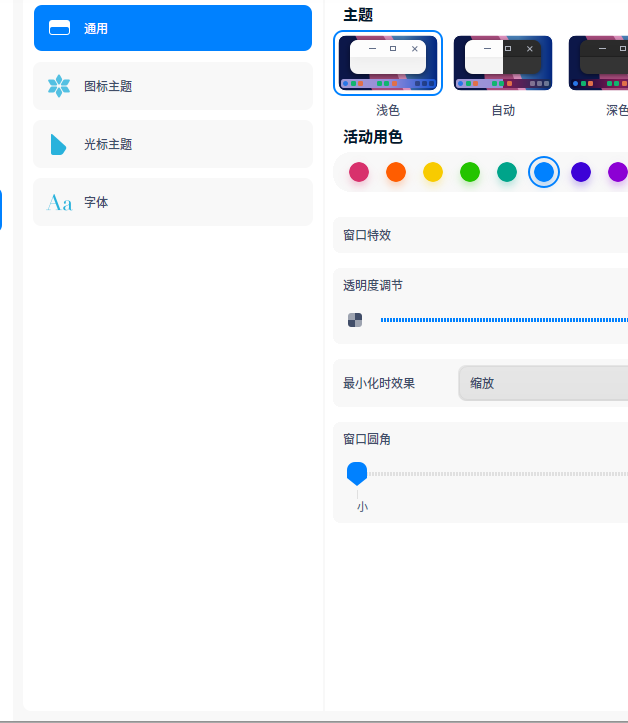
Task: Select the 通用 sidebar category
Action: tap(173, 28)
